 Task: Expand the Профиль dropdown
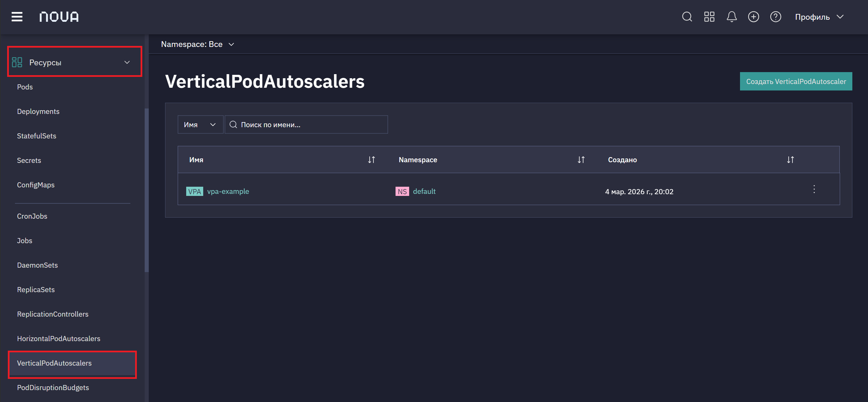click(x=819, y=17)
